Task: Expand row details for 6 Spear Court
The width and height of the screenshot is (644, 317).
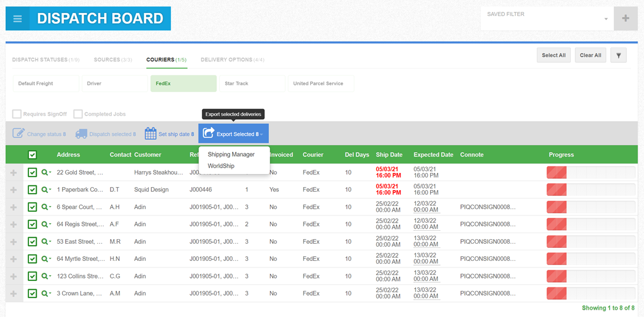Action: 13,207
